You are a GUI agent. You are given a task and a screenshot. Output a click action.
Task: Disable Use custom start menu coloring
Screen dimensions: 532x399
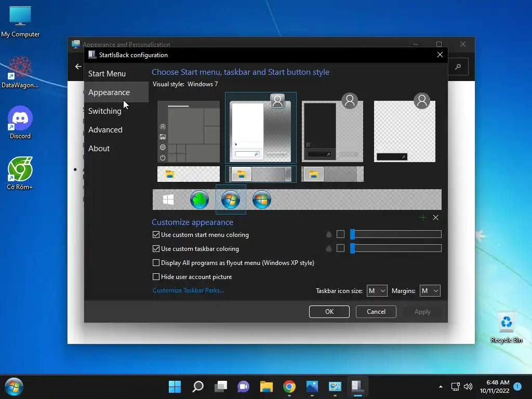click(156, 234)
